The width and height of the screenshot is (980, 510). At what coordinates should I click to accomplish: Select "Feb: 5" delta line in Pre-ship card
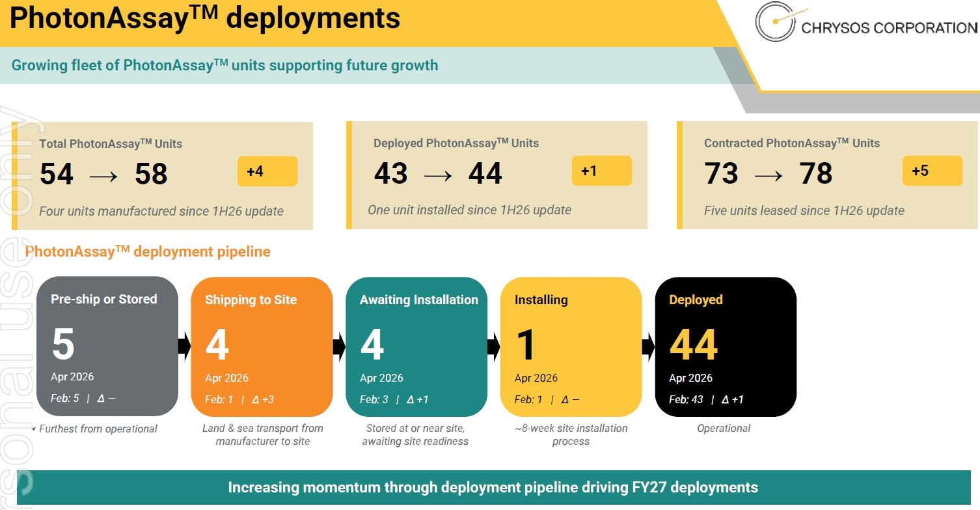pos(83,398)
